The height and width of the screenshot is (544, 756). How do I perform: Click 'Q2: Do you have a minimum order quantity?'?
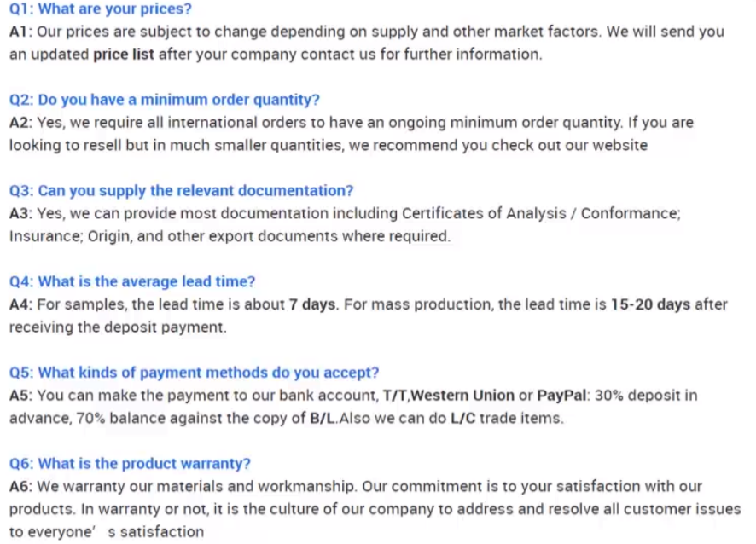(165, 100)
